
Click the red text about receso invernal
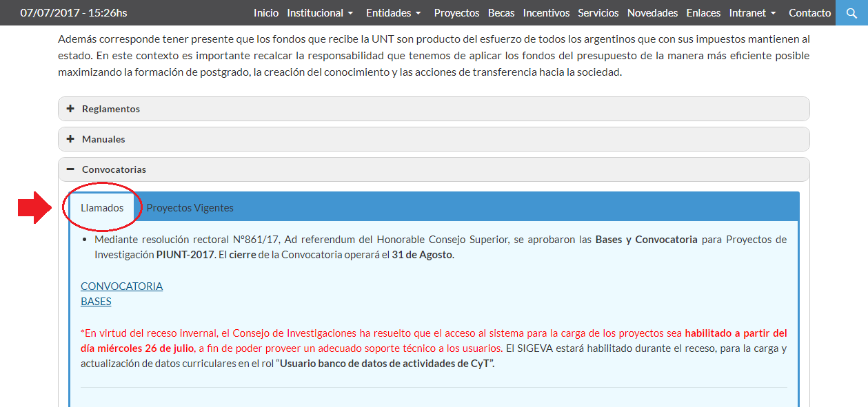click(x=434, y=340)
